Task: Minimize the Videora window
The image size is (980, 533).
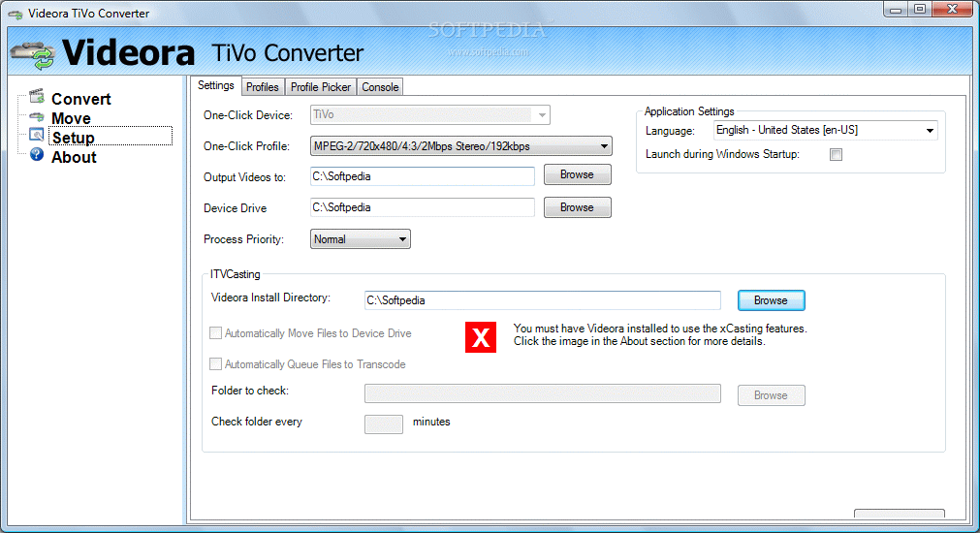Action: (896, 10)
